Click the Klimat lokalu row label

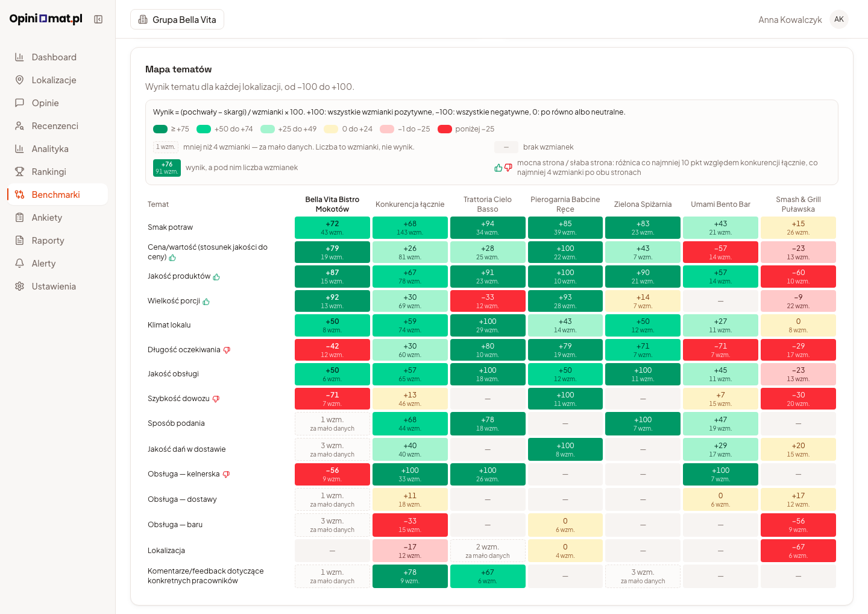click(x=169, y=325)
